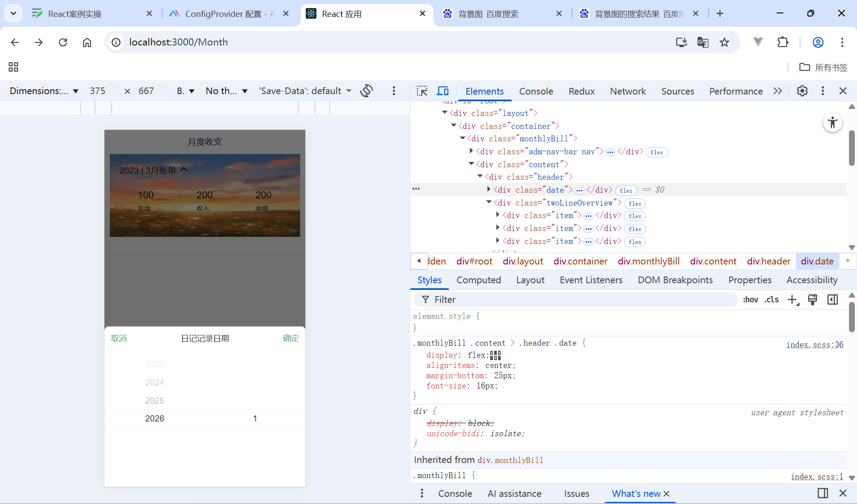Bookmark this page with the star icon

pyautogui.click(x=724, y=42)
